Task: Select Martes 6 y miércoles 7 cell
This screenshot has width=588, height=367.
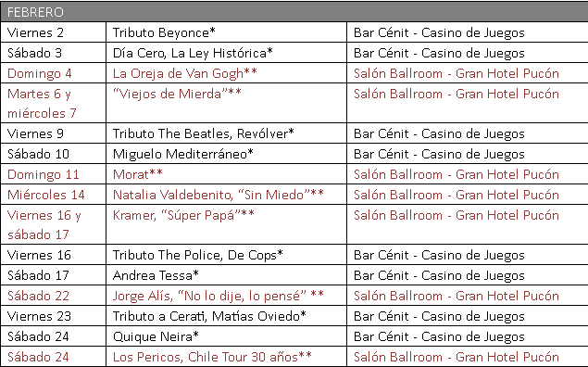Action: 54,103
